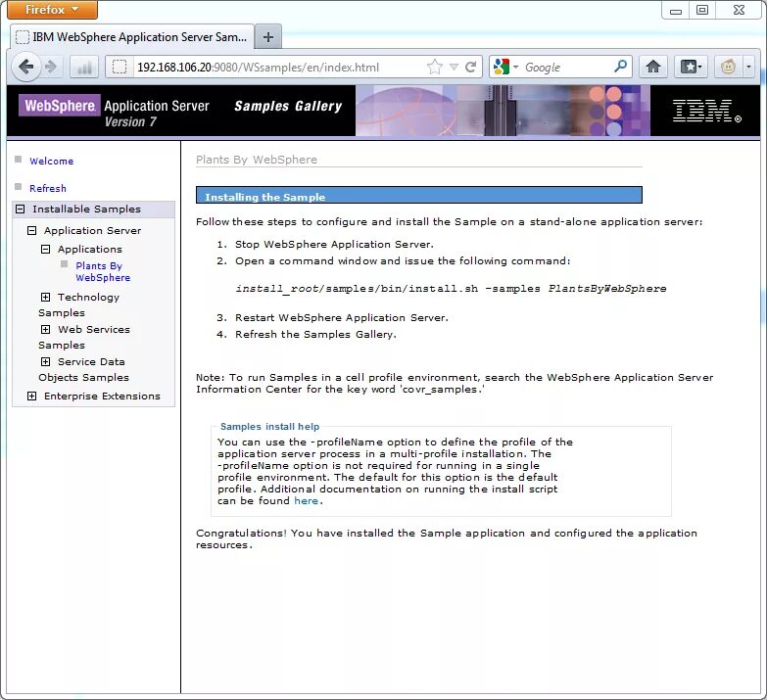
Task: Click the 'Refresh the Samples Gallery.' step
Action: tap(315, 335)
